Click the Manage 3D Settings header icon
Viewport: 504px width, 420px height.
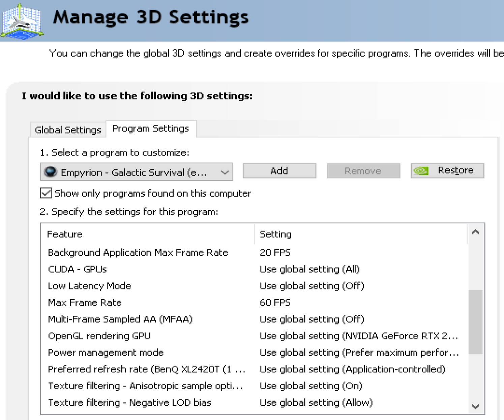pos(22,21)
